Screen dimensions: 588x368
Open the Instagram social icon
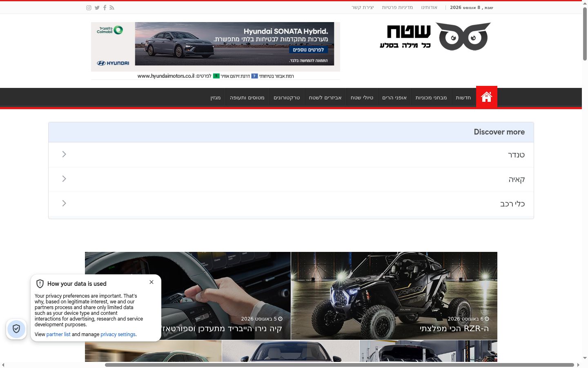click(x=89, y=8)
